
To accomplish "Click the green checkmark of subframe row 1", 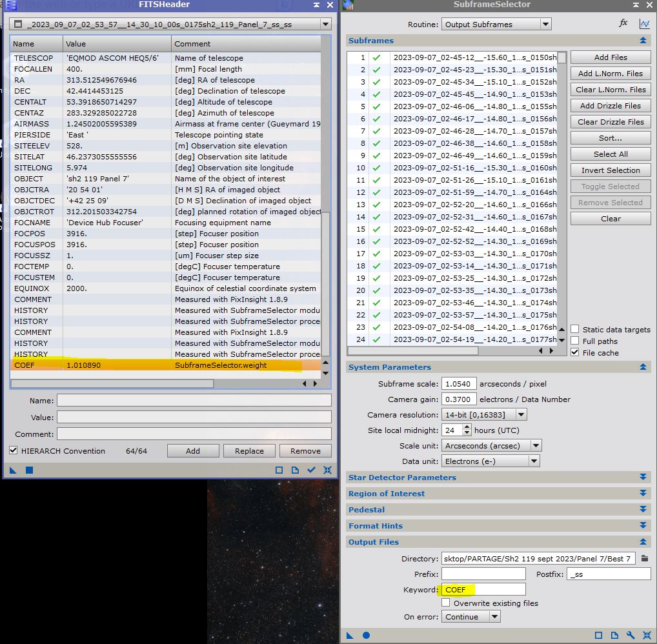I will 377,58.
